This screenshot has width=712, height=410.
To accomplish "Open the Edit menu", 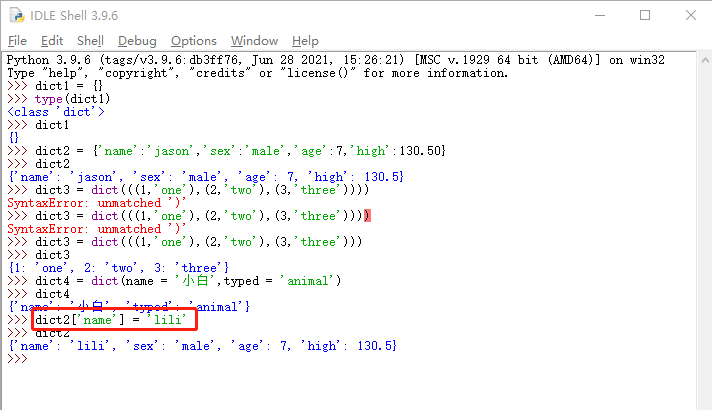I will click(x=52, y=41).
